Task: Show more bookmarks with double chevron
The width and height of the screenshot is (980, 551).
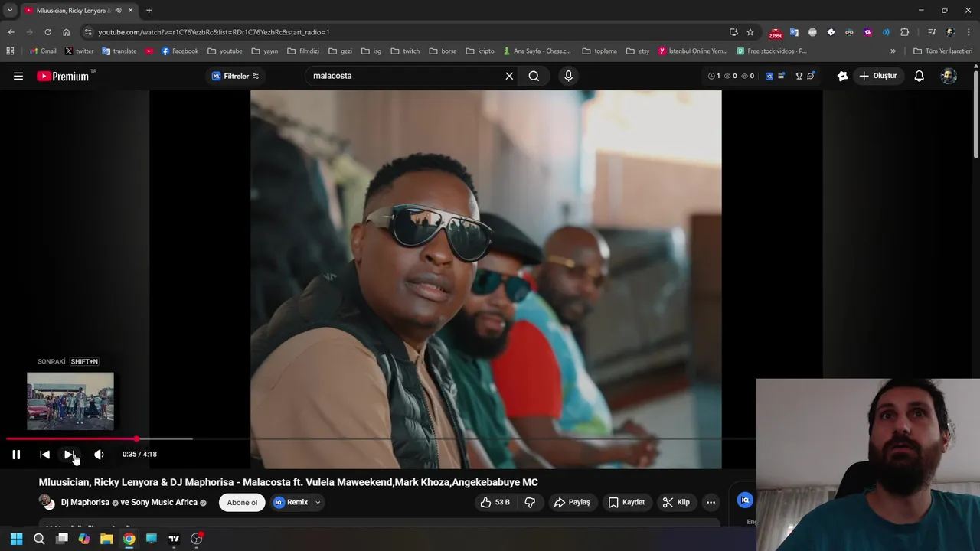Action: pos(893,51)
